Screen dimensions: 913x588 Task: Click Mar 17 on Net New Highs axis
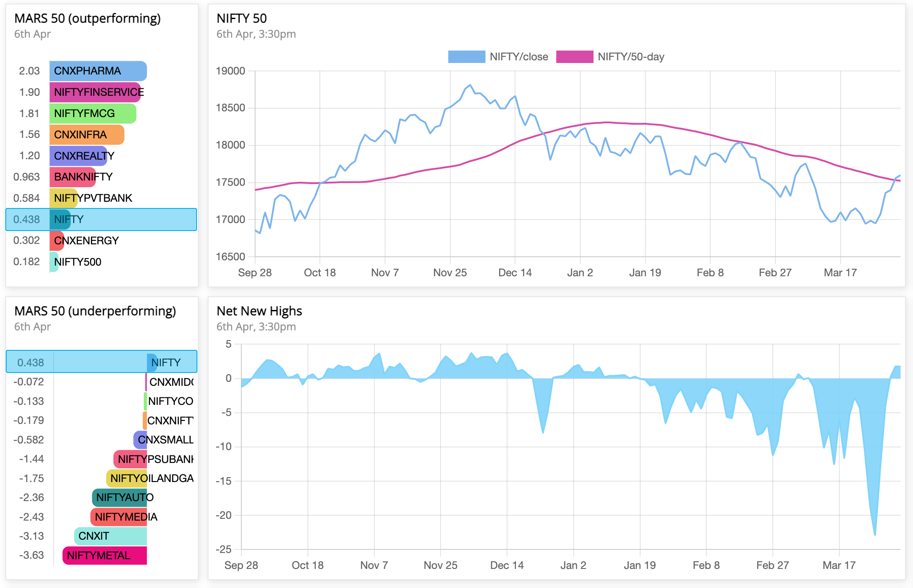coord(839,565)
